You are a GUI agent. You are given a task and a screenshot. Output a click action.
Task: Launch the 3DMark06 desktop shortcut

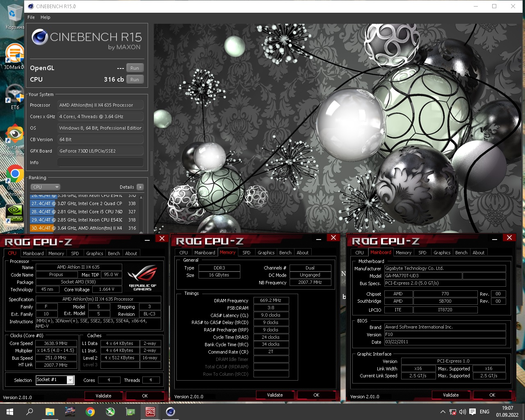pyautogui.click(x=15, y=56)
